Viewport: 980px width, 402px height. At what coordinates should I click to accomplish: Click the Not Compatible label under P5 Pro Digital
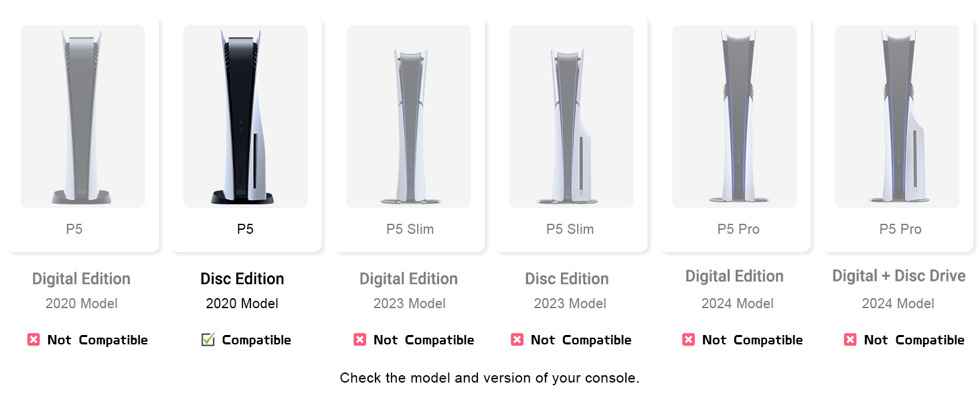pos(752,340)
